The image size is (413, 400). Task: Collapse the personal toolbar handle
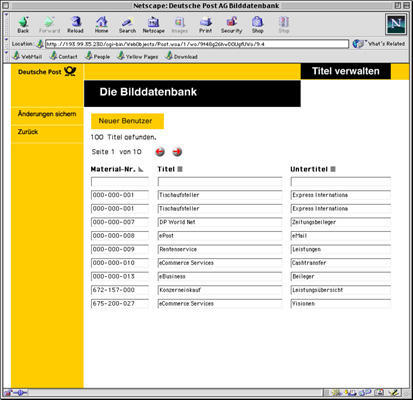(7, 56)
